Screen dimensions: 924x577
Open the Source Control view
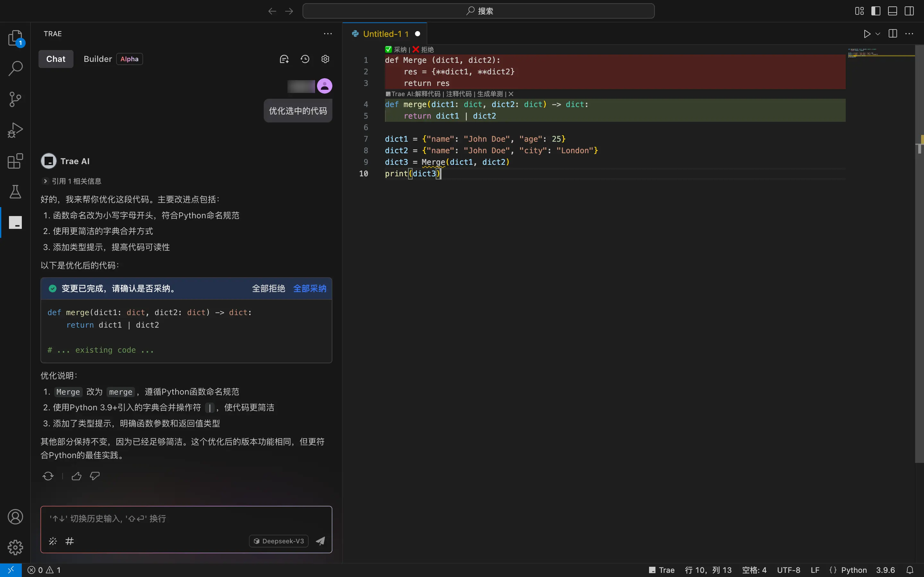click(15, 99)
